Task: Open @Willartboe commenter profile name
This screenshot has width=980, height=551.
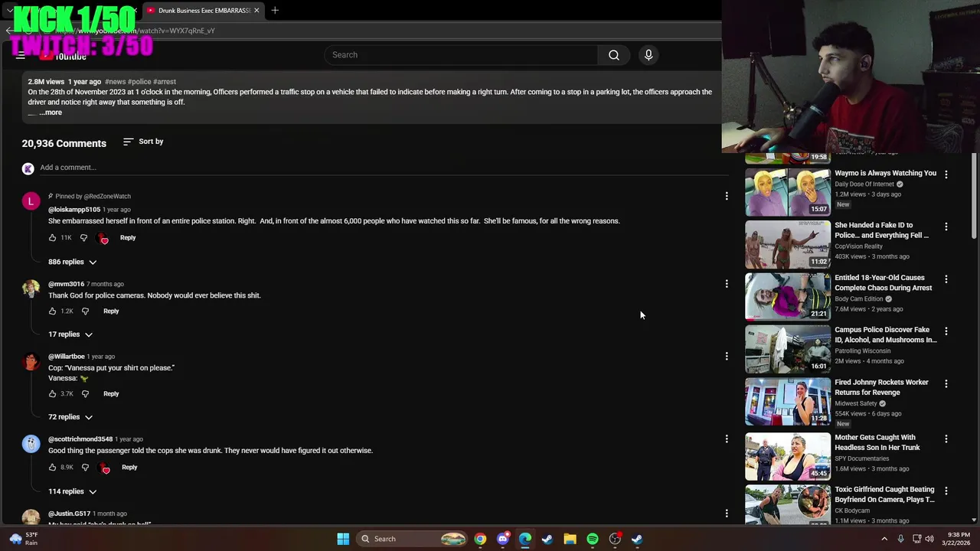Action: pyautogui.click(x=67, y=357)
